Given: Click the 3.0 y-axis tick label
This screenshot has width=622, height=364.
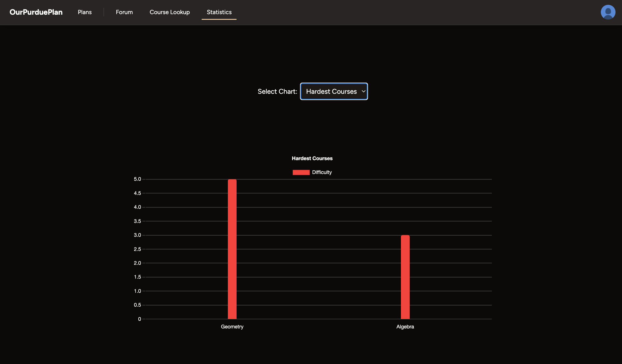Looking at the screenshot, I should (137, 235).
